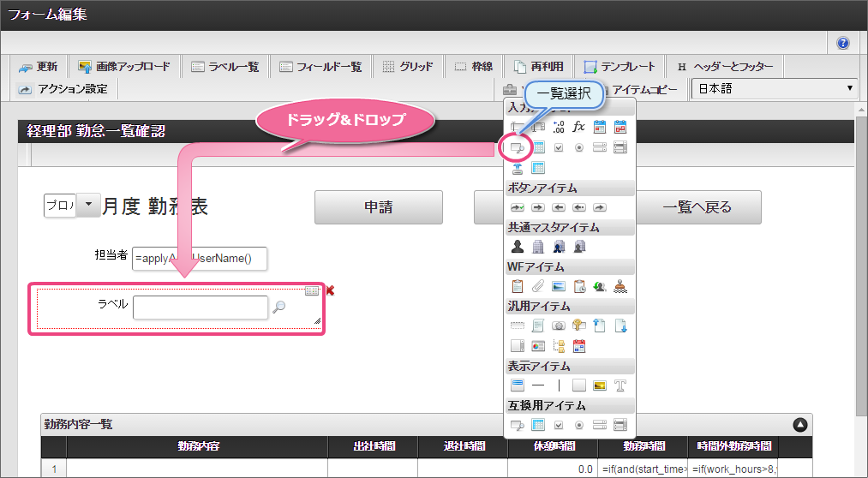
Task: Pick the grid table item next to 入力アイテム list-selection icon
Action: tap(538, 147)
